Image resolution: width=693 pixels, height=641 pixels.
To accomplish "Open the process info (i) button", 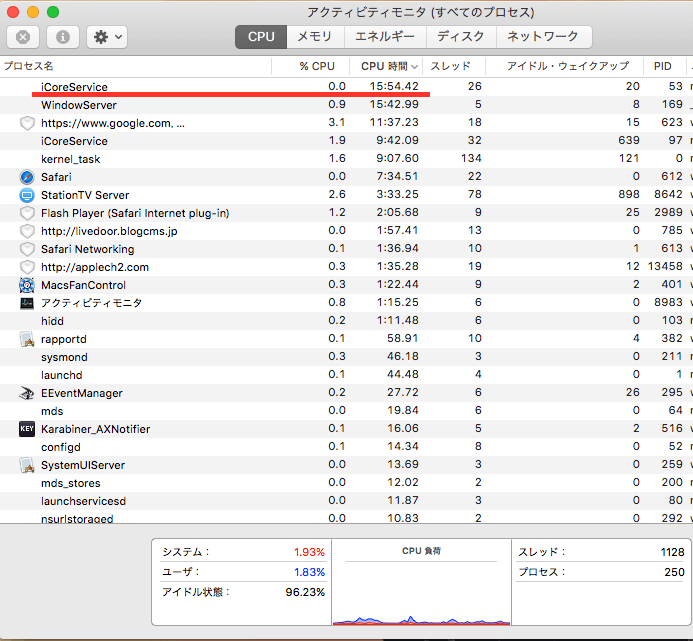I will (x=63, y=37).
